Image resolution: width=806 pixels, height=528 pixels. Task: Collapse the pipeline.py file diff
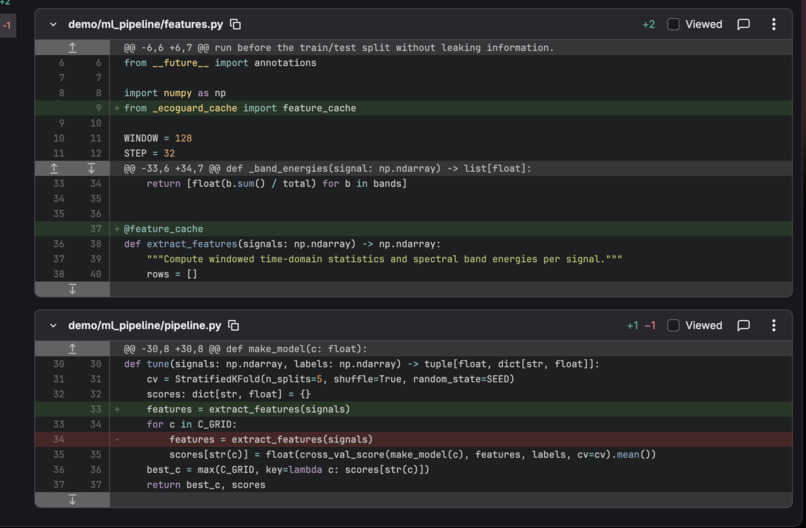pyautogui.click(x=53, y=325)
